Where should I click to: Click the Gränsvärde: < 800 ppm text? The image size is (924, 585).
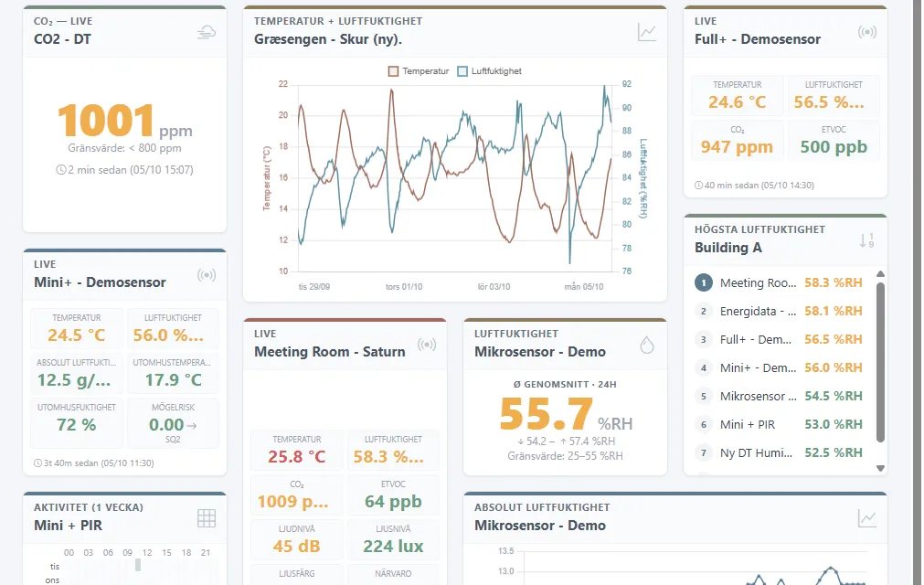pos(124,148)
